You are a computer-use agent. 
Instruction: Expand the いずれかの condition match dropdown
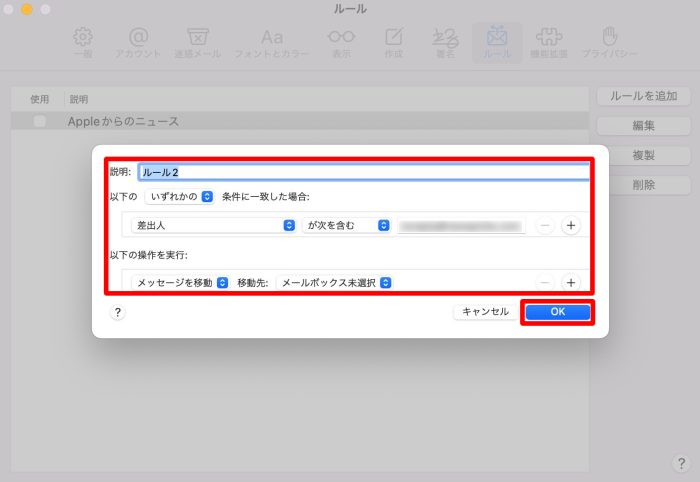point(180,196)
